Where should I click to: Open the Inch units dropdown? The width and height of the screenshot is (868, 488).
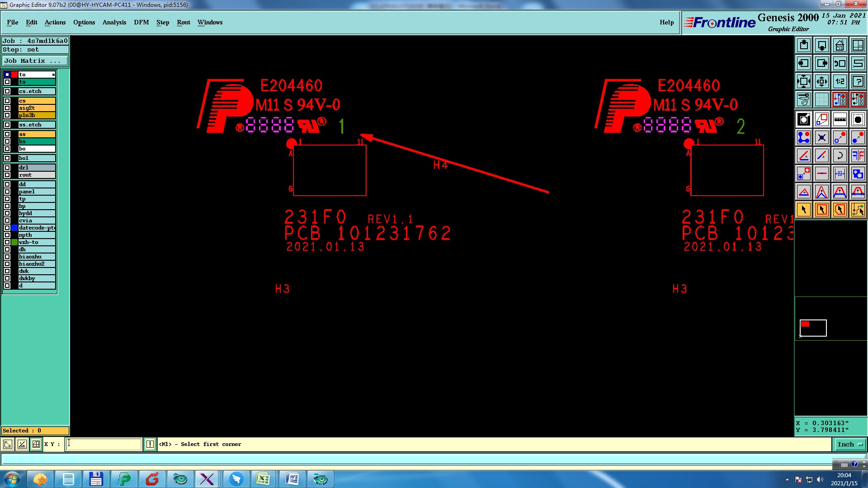tap(850, 445)
